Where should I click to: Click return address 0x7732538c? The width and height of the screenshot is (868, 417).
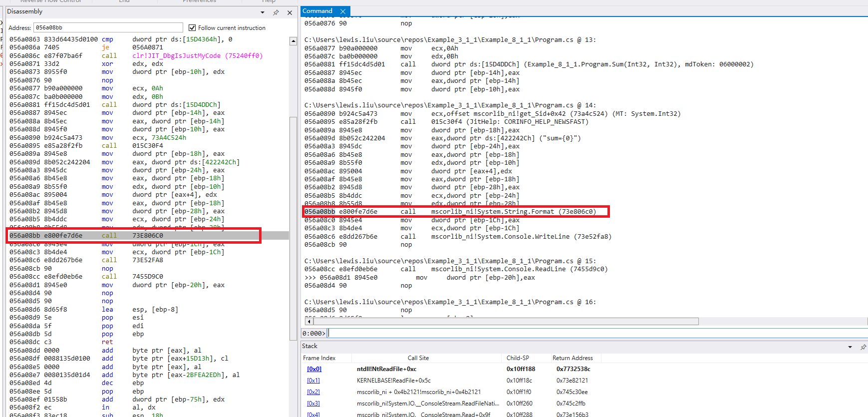coord(574,369)
